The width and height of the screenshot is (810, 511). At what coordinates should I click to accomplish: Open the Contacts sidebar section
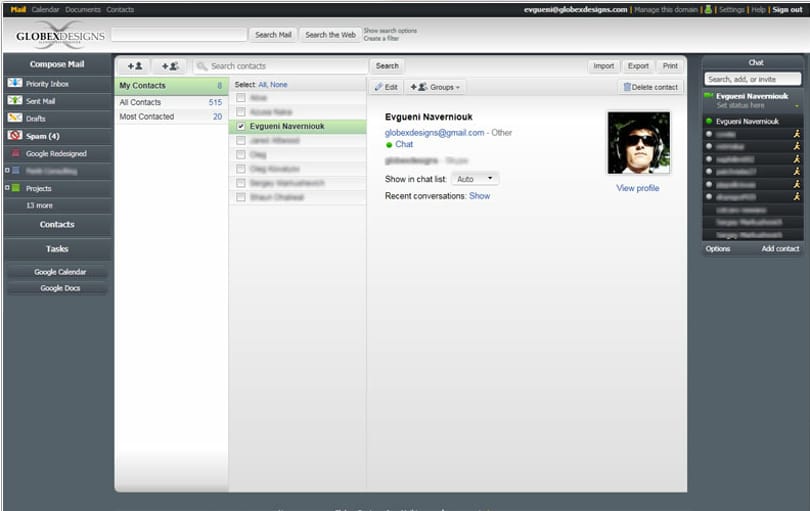(57, 224)
